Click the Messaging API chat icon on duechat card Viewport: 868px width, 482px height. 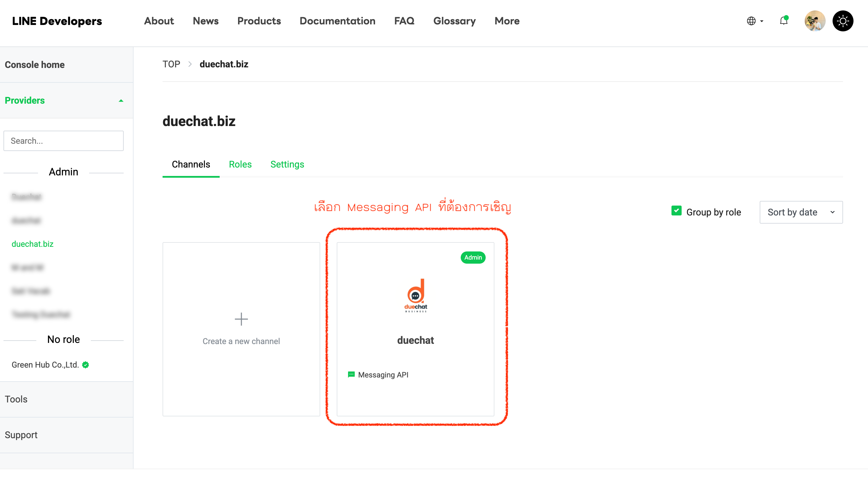(x=352, y=374)
